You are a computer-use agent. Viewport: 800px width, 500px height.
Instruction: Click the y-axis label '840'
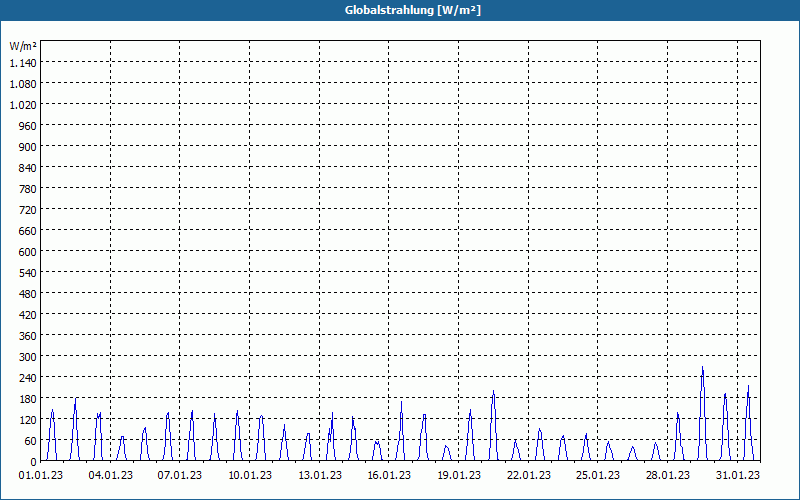click(28, 168)
